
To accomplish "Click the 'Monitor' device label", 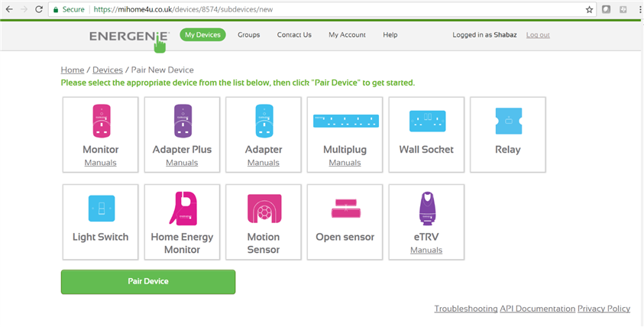I will pos(101,150).
